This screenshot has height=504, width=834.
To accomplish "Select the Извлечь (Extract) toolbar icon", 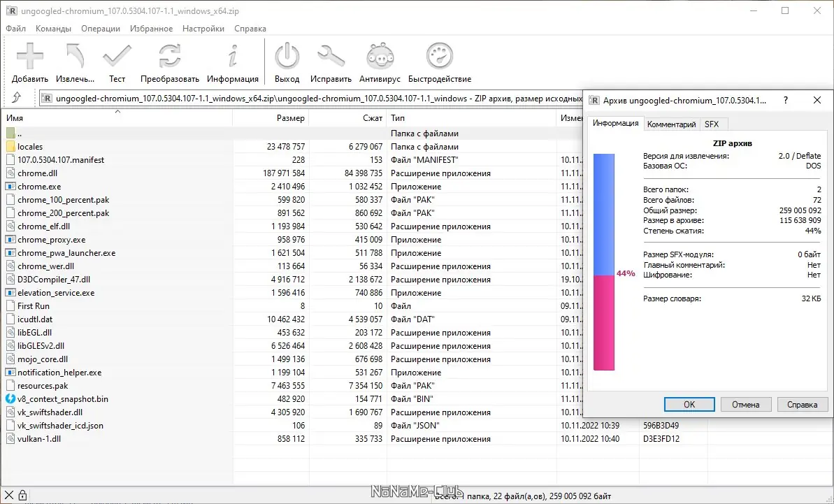I will (x=75, y=56).
